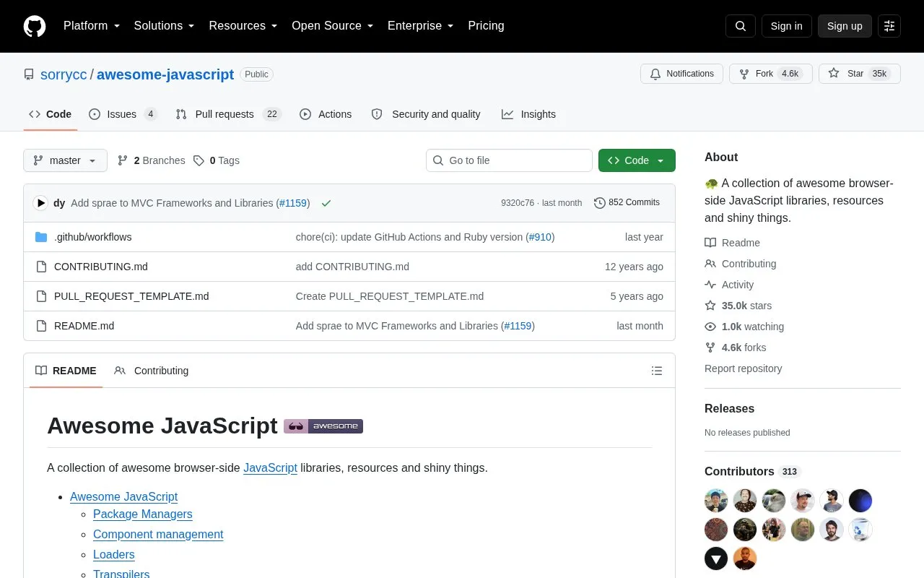Click Report repository
This screenshot has width=924, height=578.
pyautogui.click(x=743, y=368)
